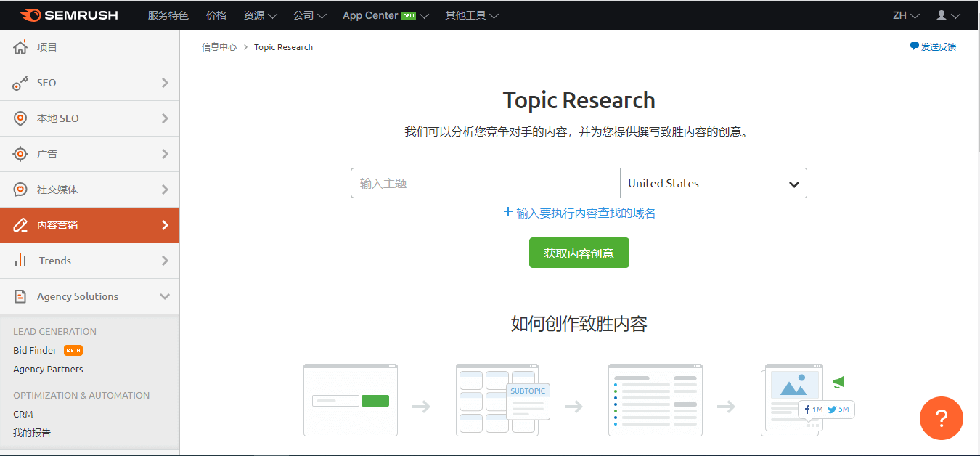Screen dimensions: 980x456
Task: Click the 输入主题 topic input field
Action: 486,183
